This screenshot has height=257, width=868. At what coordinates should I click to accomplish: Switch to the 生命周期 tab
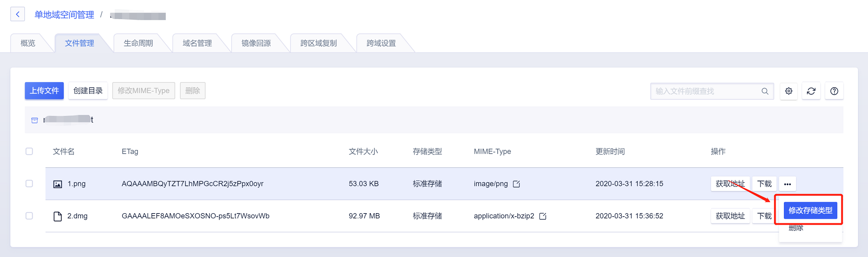coord(138,43)
